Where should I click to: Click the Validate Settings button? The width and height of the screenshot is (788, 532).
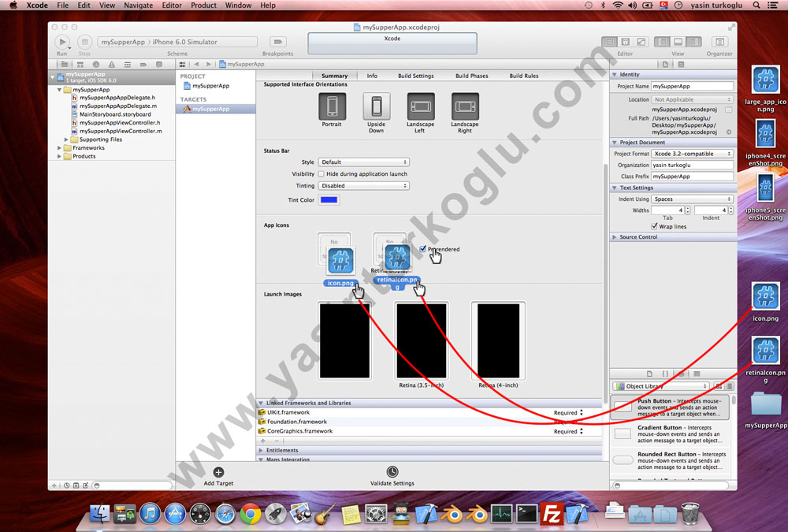tap(392, 476)
